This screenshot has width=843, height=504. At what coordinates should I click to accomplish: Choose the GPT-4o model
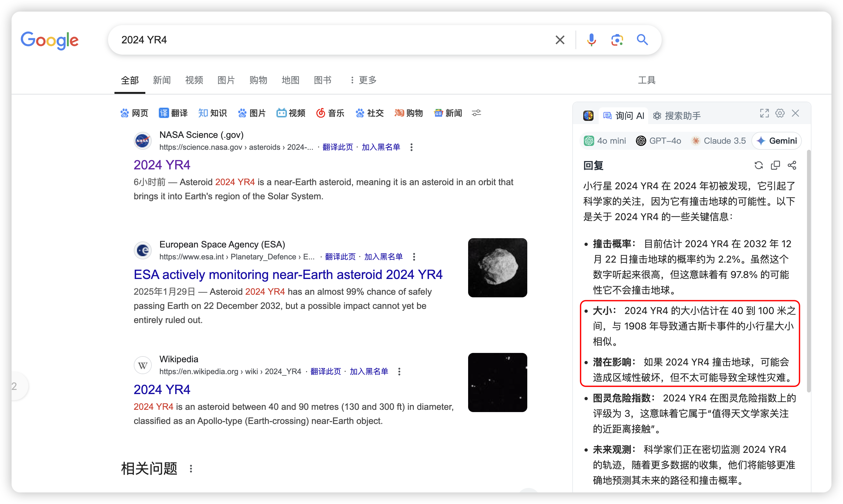pos(658,141)
